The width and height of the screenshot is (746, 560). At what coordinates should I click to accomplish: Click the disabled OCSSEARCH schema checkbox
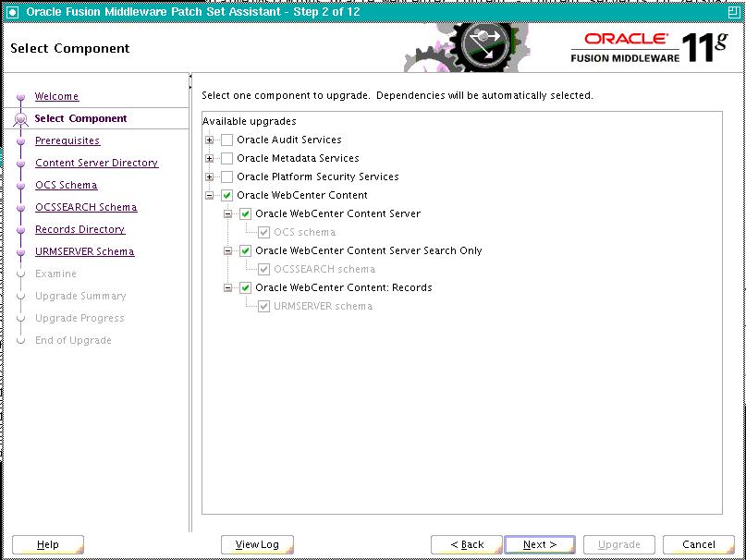(264, 269)
